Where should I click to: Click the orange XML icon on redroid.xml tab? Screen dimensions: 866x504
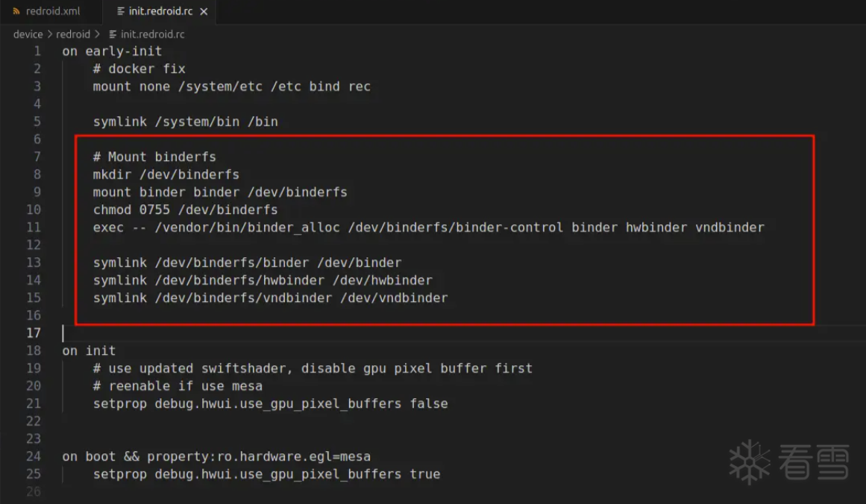[x=16, y=12]
